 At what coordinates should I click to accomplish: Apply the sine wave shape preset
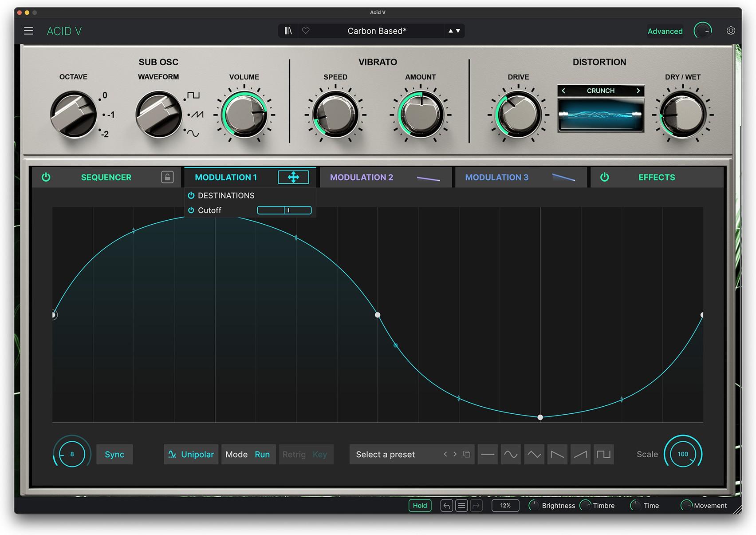click(x=511, y=454)
